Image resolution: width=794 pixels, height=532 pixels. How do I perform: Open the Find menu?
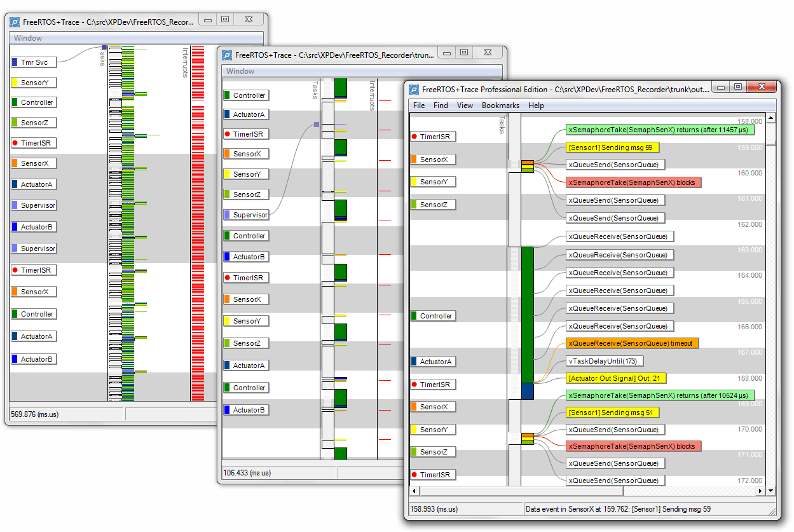441,106
